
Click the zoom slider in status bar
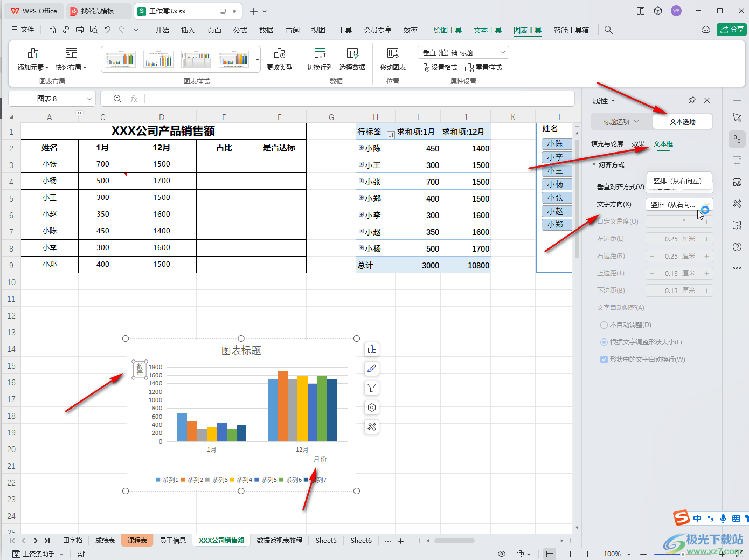tap(683, 554)
